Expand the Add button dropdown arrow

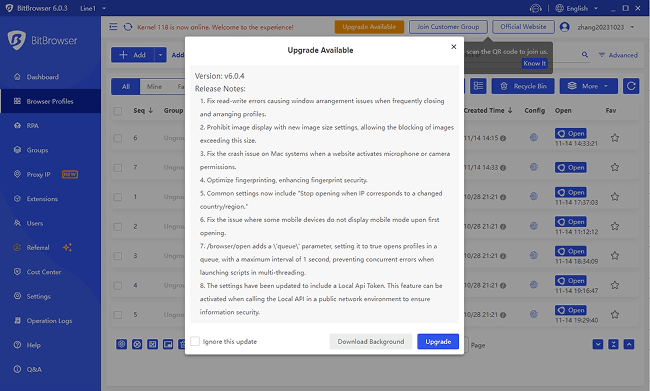160,55
